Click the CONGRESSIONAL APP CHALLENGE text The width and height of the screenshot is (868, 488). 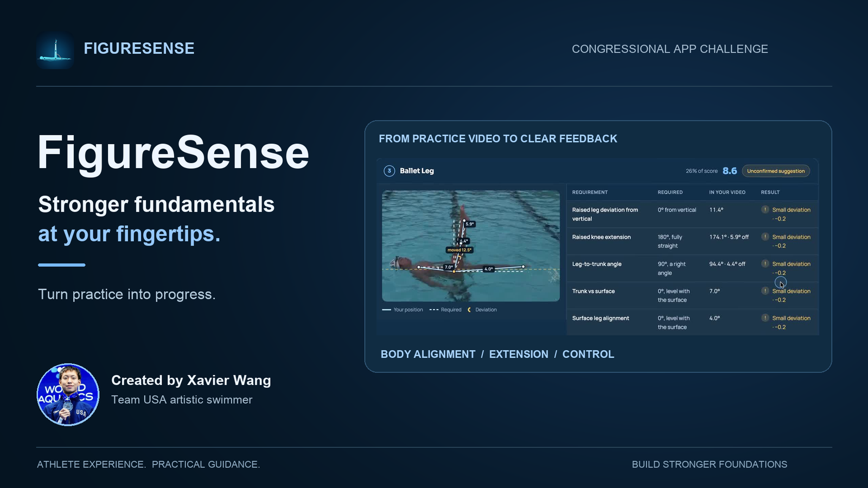670,49
